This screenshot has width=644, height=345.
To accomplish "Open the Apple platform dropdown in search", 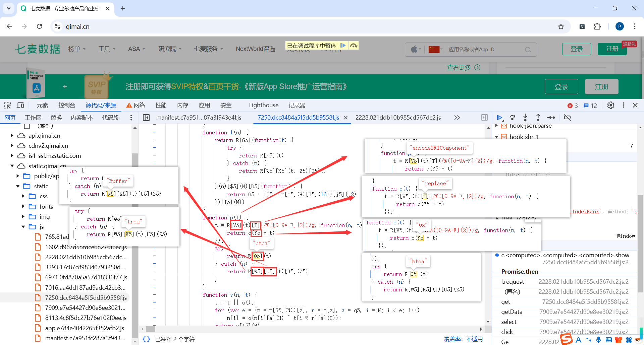I will 416,50.
